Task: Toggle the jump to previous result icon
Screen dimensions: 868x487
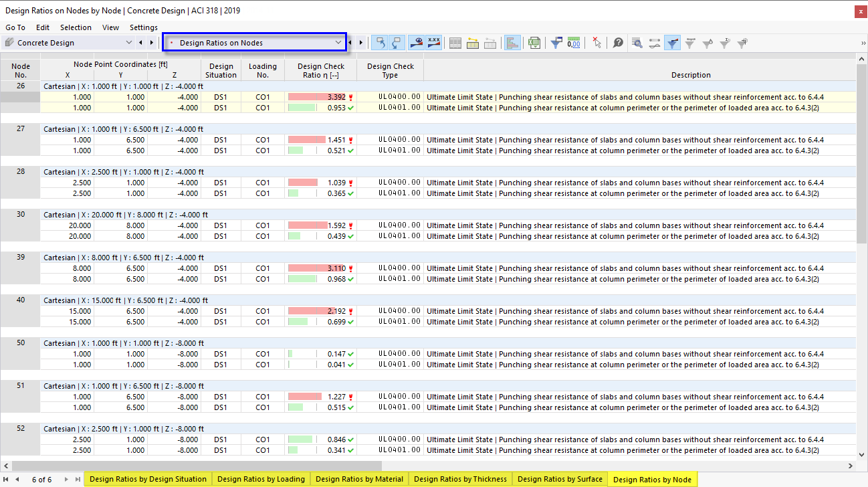Action: 380,42
